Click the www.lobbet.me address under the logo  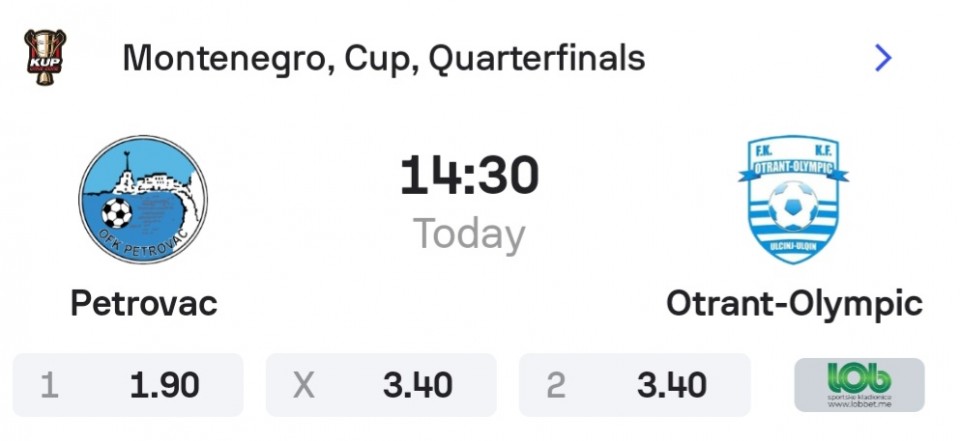(859, 406)
